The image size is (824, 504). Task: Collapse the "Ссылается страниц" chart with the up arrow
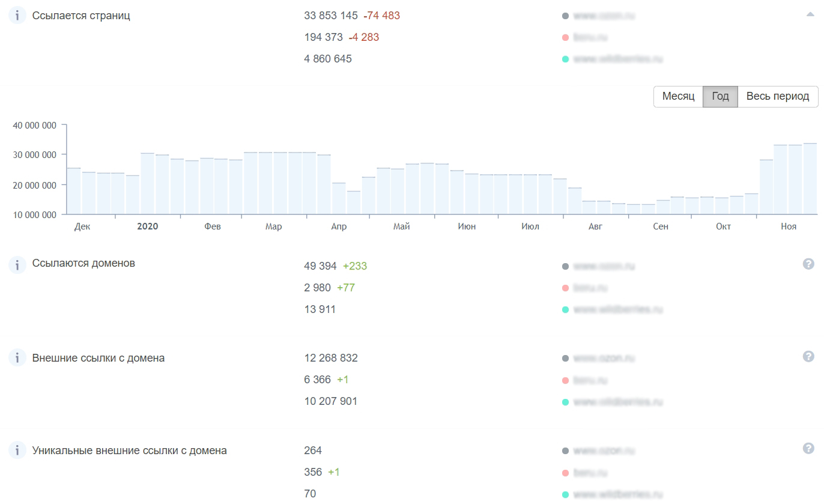(x=810, y=15)
